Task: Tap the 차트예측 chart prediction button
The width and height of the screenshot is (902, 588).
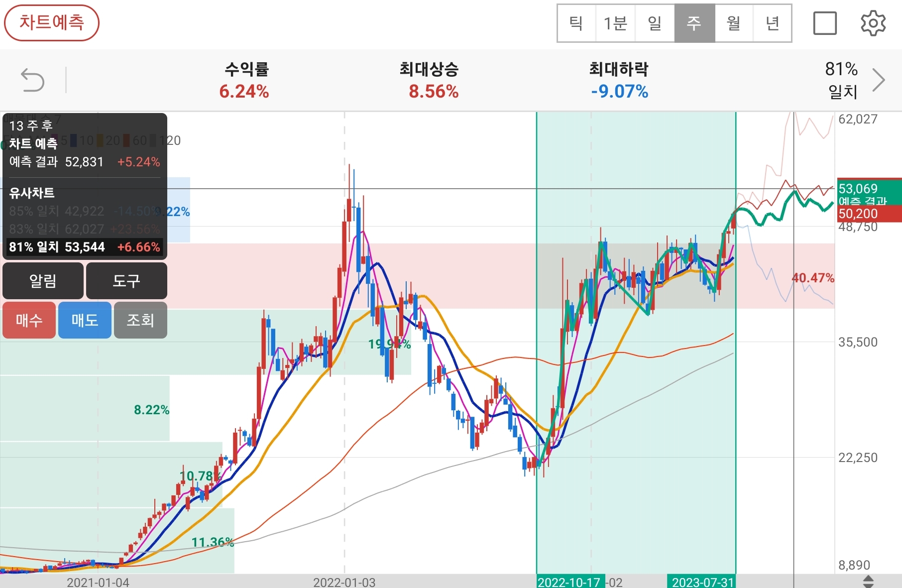Action: point(52,23)
